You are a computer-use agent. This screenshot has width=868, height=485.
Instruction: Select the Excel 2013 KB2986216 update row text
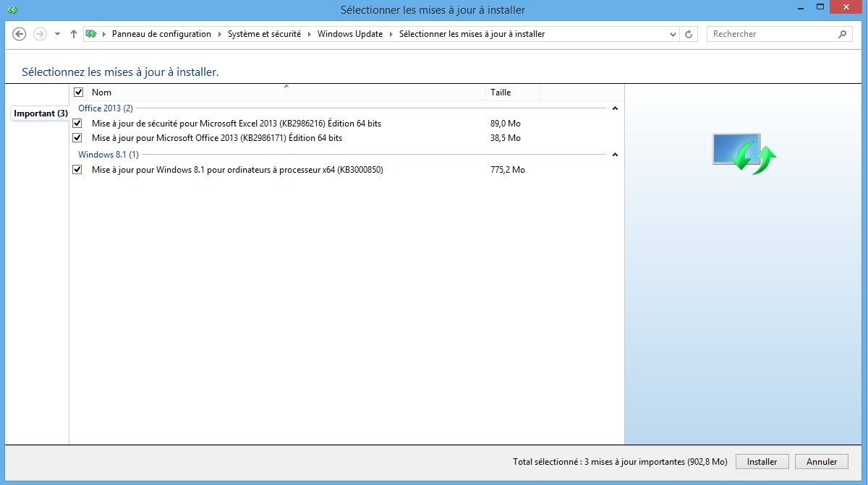pos(237,124)
